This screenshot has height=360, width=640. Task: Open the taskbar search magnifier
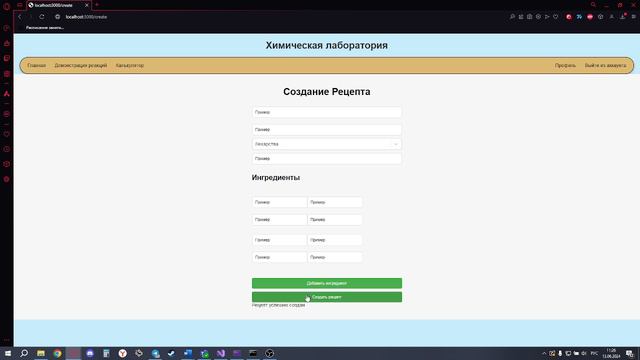point(24,353)
